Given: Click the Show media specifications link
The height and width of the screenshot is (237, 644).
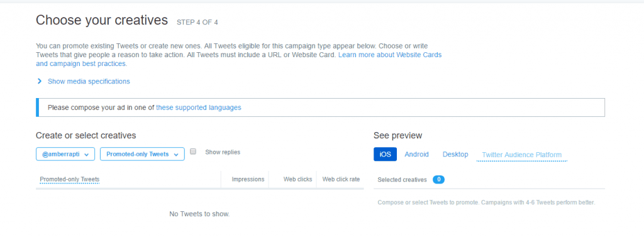Looking at the screenshot, I should click(x=89, y=81).
